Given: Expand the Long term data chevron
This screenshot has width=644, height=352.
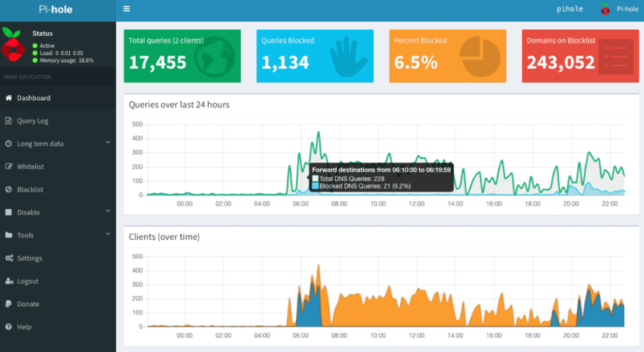Looking at the screenshot, I should (108, 143).
